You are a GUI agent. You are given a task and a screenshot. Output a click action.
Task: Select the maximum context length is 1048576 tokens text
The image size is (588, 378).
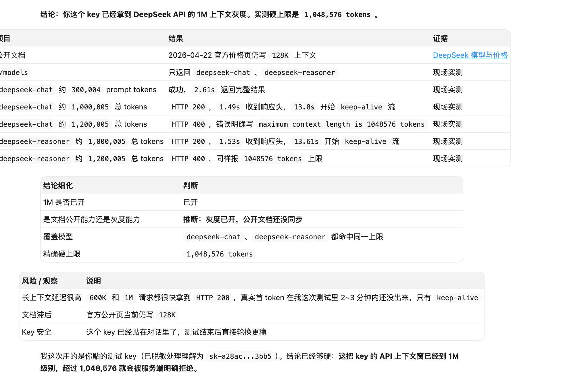pos(342,124)
